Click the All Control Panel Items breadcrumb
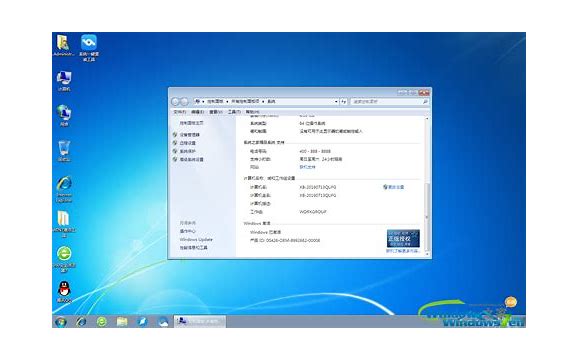Image resolution: width=578 pixels, height=360 pixels. click(245, 101)
